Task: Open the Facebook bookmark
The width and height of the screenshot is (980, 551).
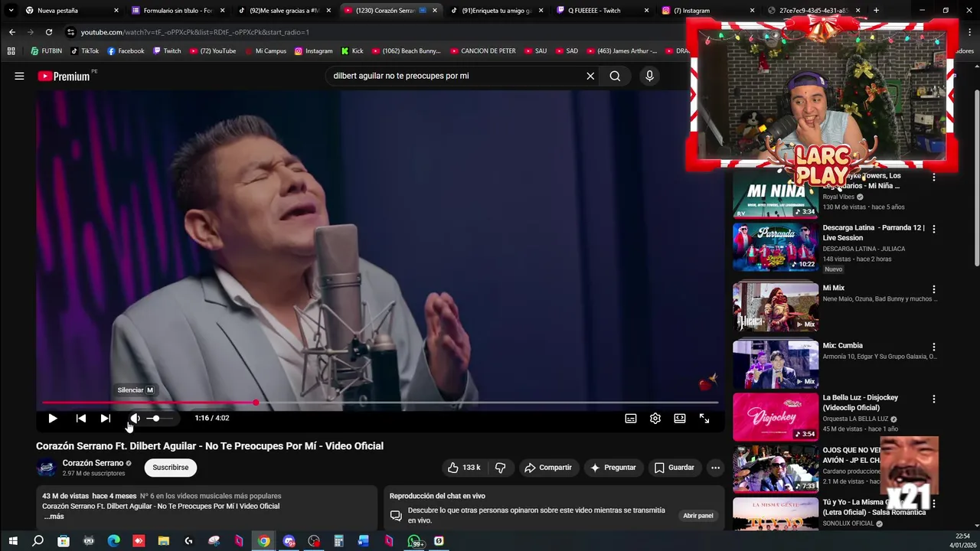Action: [126, 51]
